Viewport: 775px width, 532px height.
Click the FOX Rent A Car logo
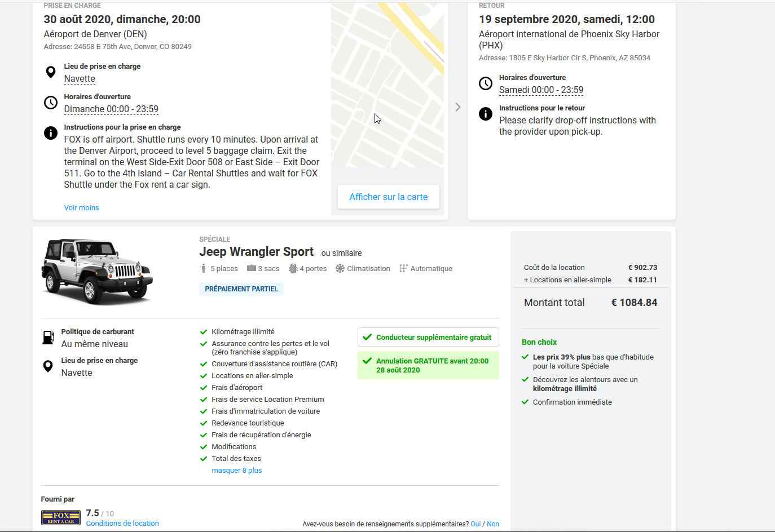click(x=60, y=517)
